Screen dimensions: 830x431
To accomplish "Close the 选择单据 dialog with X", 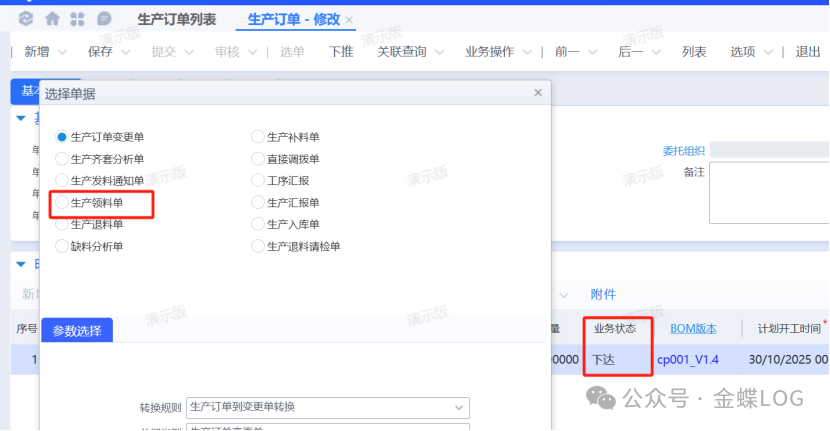I will click(538, 93).
